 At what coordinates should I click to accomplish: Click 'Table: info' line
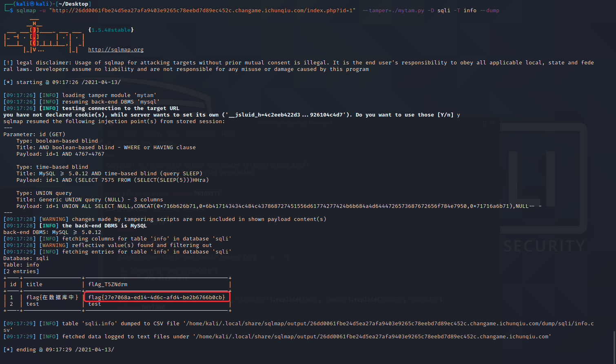click(21, 265)
